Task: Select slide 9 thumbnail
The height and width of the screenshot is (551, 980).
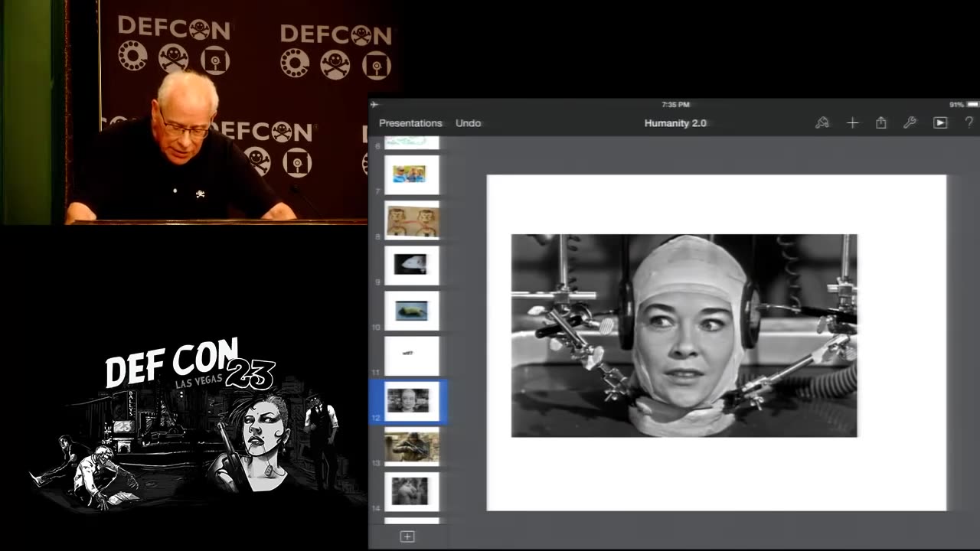Action: pyautogui.click(x=411, y=265)
